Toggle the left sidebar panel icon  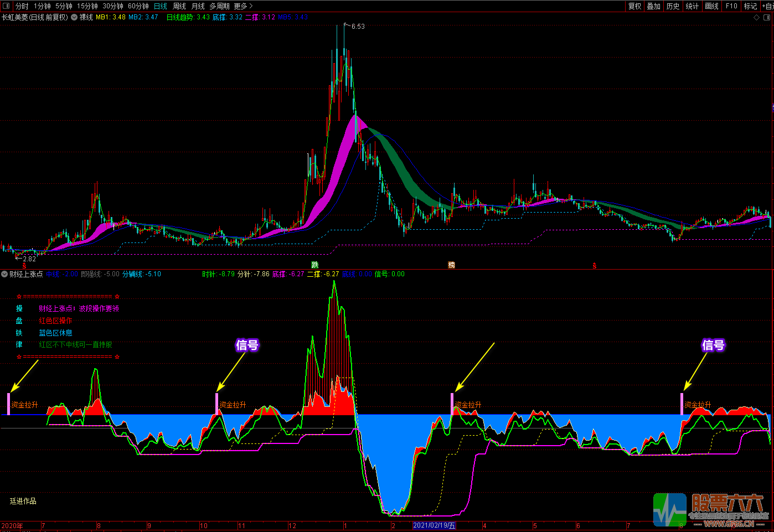pos(6,6)
